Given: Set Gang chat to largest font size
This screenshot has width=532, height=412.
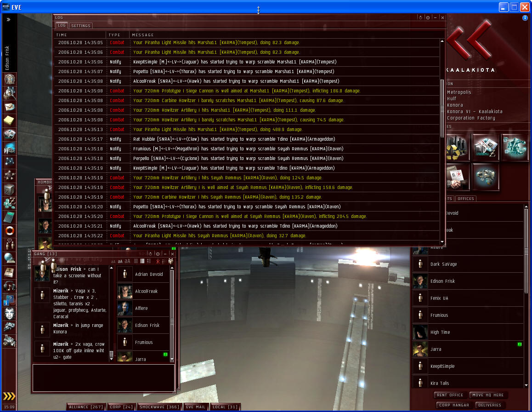Looking at the screenshot, I should click(127, 261).
